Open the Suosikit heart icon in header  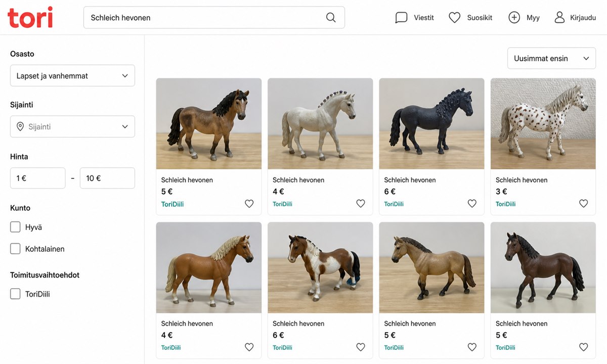coord(455,18)
